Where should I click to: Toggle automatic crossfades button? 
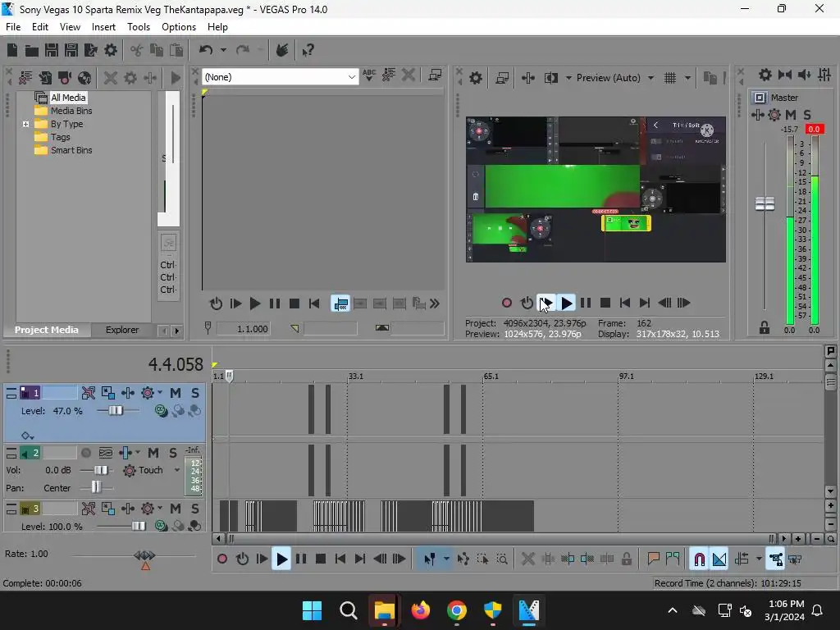719,559
